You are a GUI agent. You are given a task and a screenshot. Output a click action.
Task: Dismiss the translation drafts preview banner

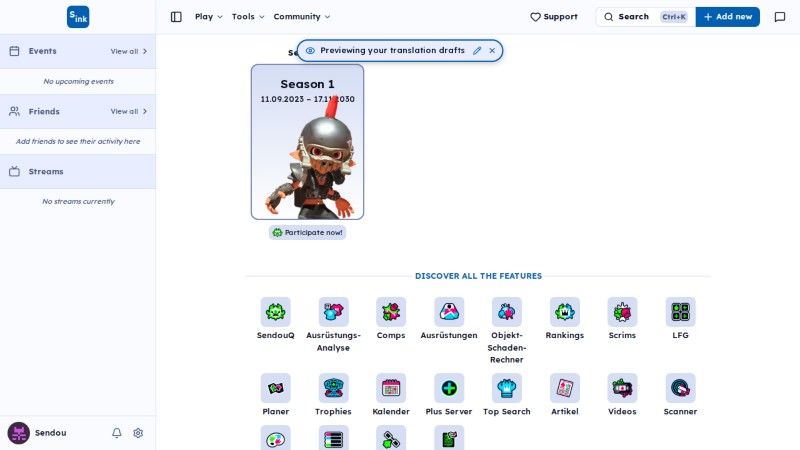(492, 51)
